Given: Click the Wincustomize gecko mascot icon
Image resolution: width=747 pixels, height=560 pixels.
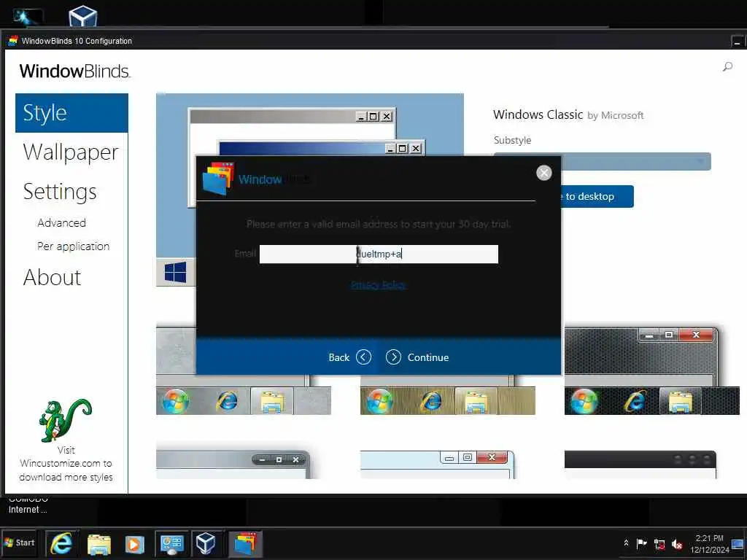Looking at the screenshot, I should click(65, 420).
